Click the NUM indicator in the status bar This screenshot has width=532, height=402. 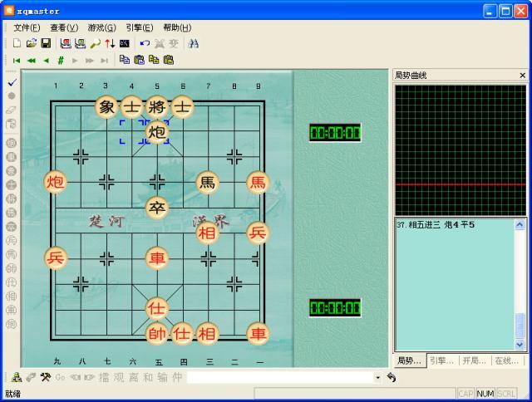point(485,394)
